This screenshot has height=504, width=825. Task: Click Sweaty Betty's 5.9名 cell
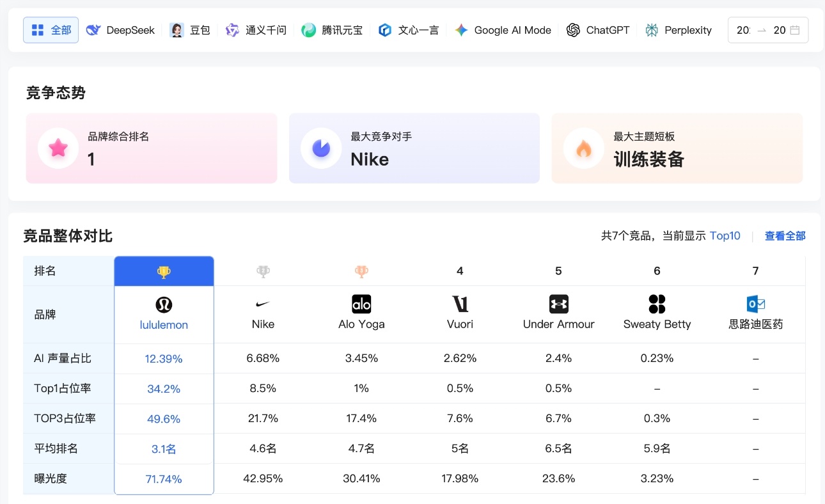tap(657, 448)
